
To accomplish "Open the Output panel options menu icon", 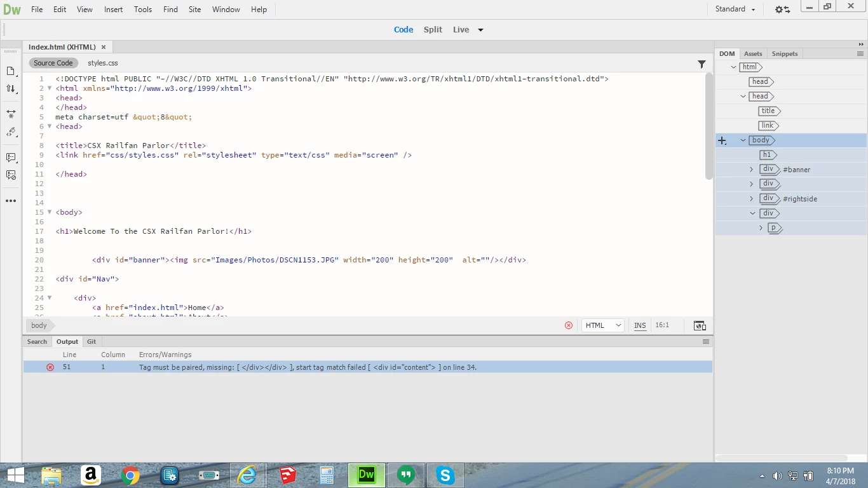I will tap(705, 342).
